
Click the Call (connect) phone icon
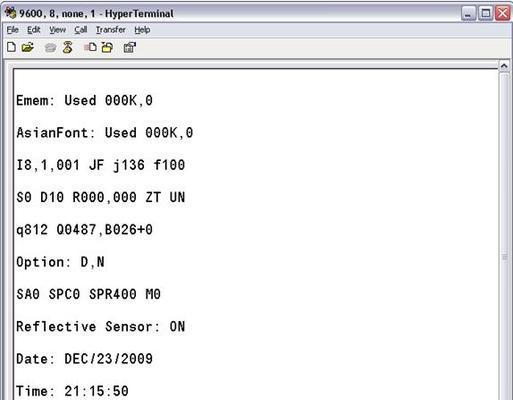pyautogui.click(x=50, y=48)
